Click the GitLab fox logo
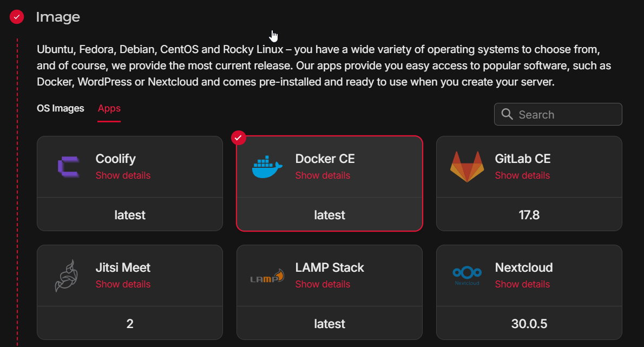This screenshot has height=347, width=644. point(467,167)
